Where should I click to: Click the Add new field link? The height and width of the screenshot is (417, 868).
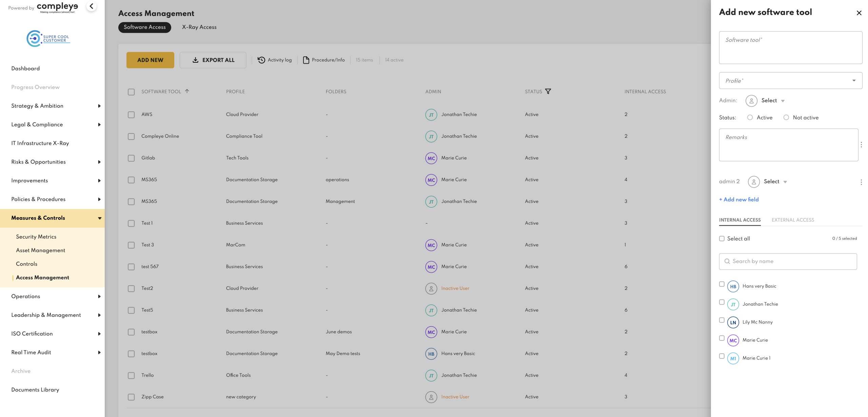pyautogui.click(x=739, y=200)
